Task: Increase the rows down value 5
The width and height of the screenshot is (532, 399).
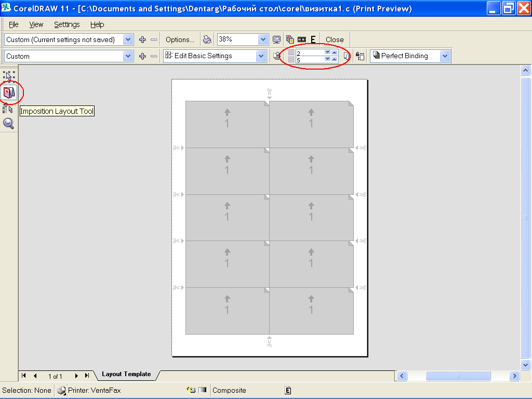Action: (335, 59)
